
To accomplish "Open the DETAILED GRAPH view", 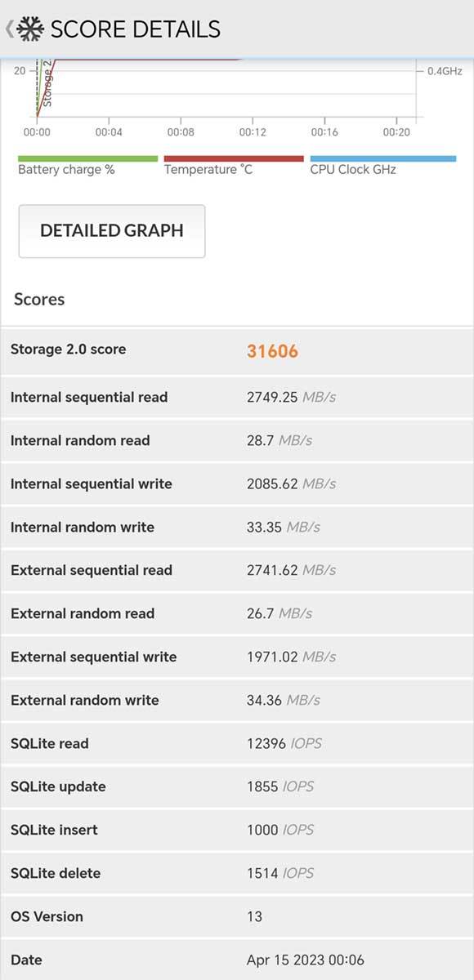I will tap(111, 230).
